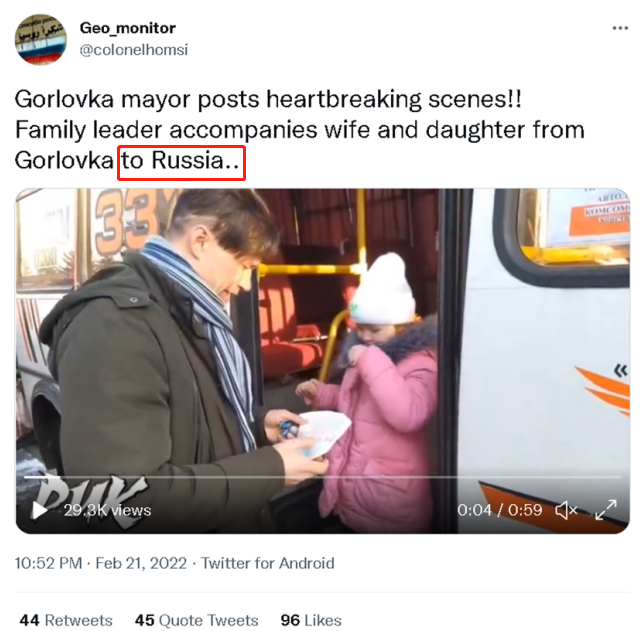Open the Twitter for Android source link
The width and height of the screenshot is (641, 631).
(x=267, y=563)
